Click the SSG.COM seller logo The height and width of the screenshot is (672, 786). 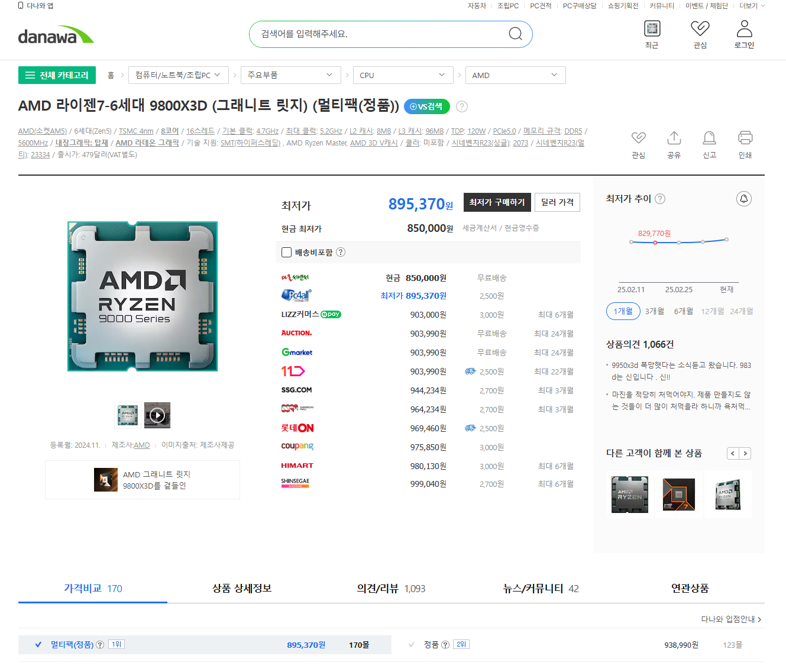296,390
